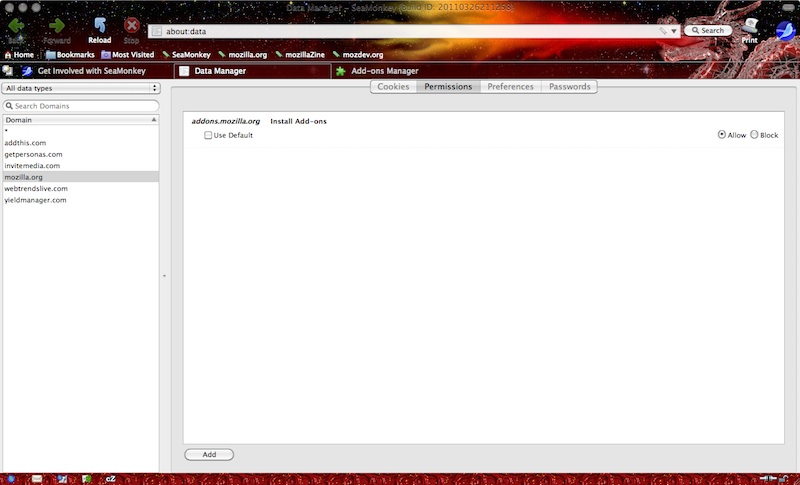The image size is (800, 485).
Task: Click the Forward navigation arrow
Action: 57,27
